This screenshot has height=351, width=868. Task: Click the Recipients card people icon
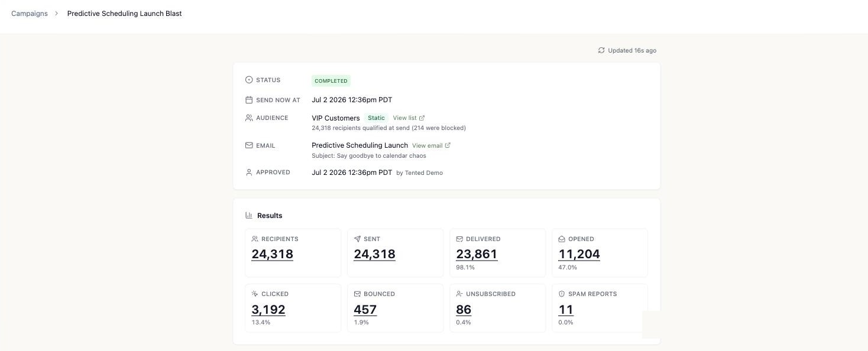pyautogui.click(x=255, y=239)
